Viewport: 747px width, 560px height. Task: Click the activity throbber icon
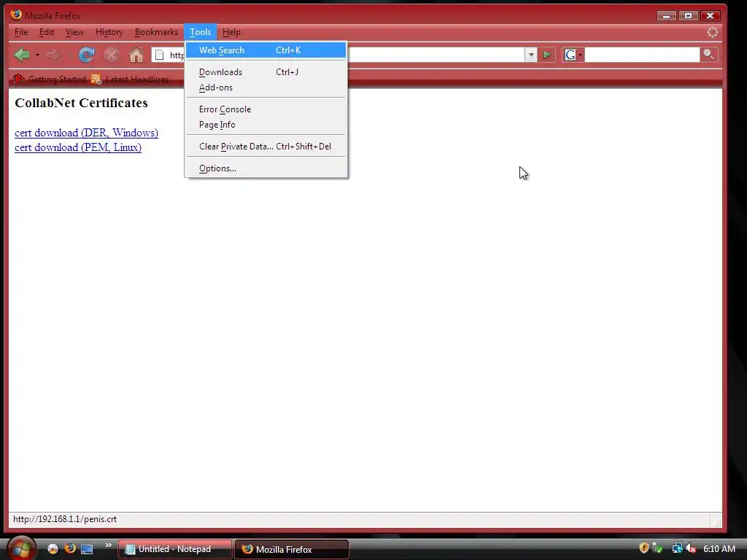click(712, 32)
